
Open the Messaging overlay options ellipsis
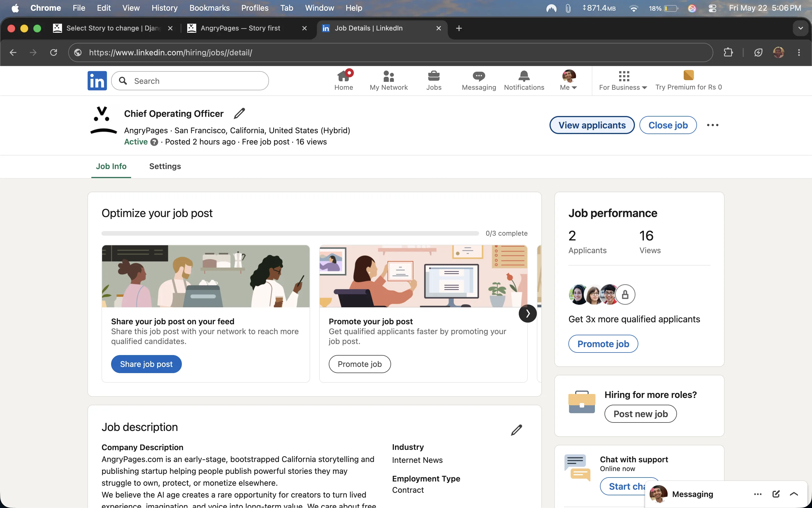coord(758,494)
